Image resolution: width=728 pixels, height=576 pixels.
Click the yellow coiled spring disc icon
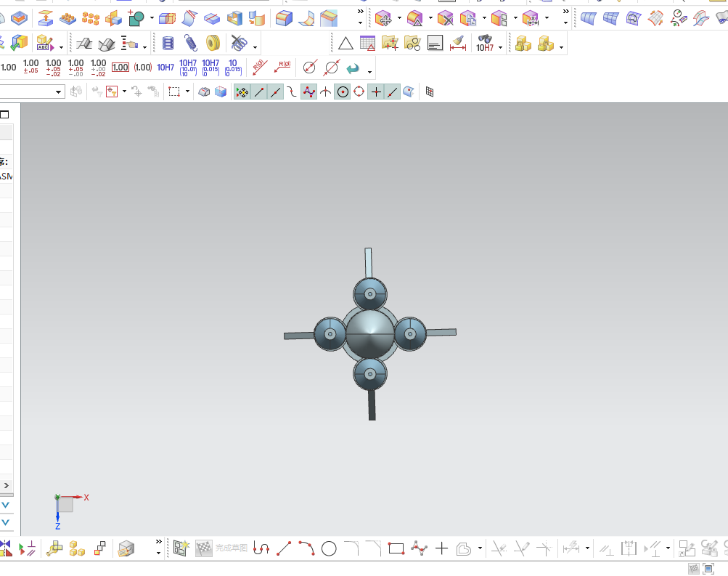pos(213,44)
